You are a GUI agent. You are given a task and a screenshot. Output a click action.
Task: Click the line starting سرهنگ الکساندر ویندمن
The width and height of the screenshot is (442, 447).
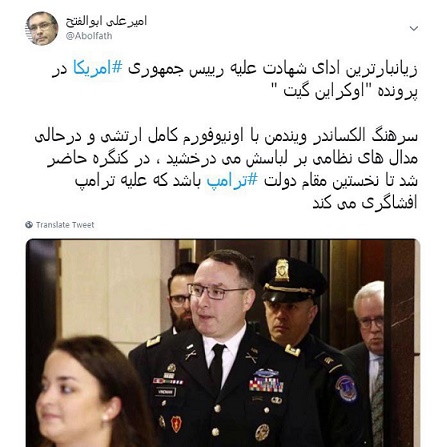point(226,136)
